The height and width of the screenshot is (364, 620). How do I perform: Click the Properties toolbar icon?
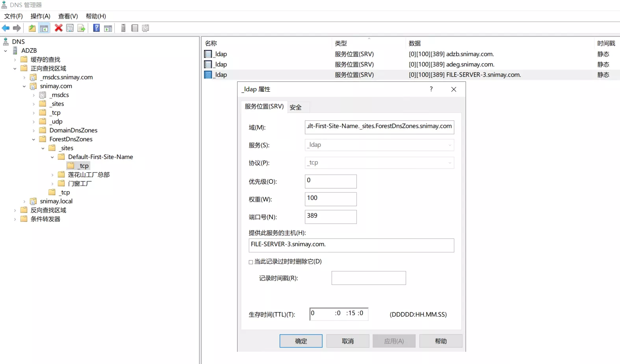[x=70, y=28]
